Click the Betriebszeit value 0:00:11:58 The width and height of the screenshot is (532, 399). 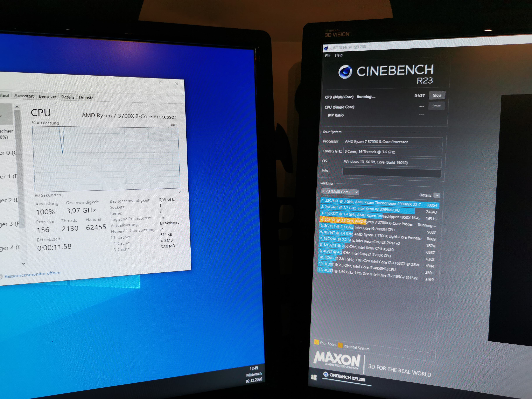[x=54, y=247]
